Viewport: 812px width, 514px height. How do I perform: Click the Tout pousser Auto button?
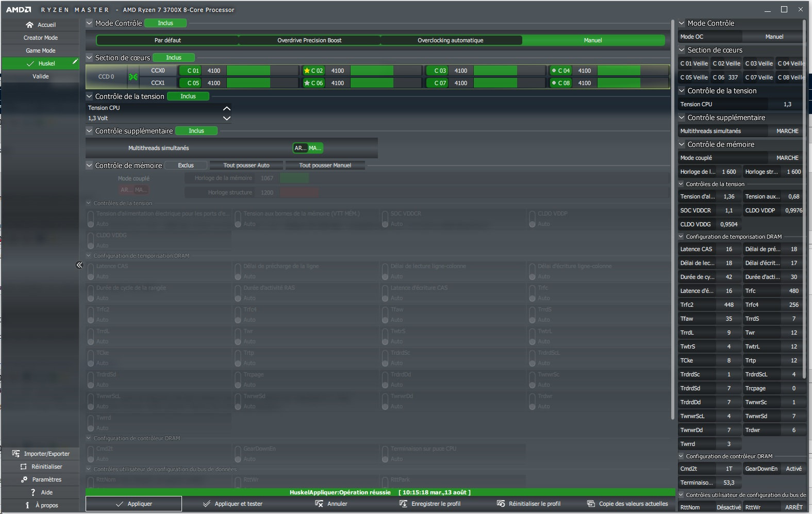246,165
